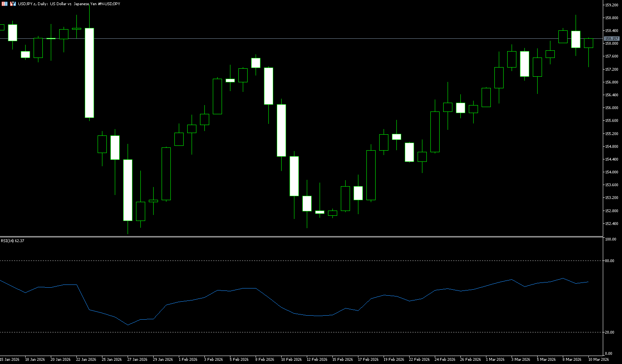
Task: Click the last candle on 10 Mar 2026
Action: [x=588, y=43]
